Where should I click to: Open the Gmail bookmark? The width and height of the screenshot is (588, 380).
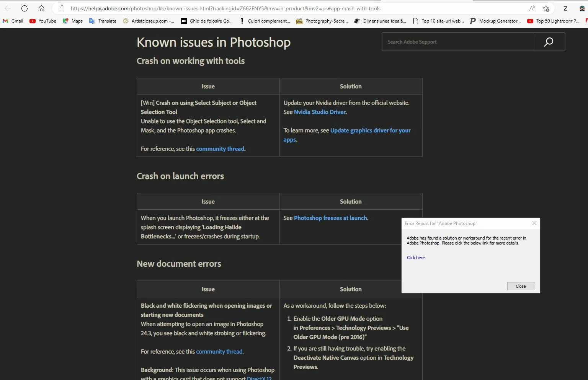pyautogui.click(x=13, y=21)
